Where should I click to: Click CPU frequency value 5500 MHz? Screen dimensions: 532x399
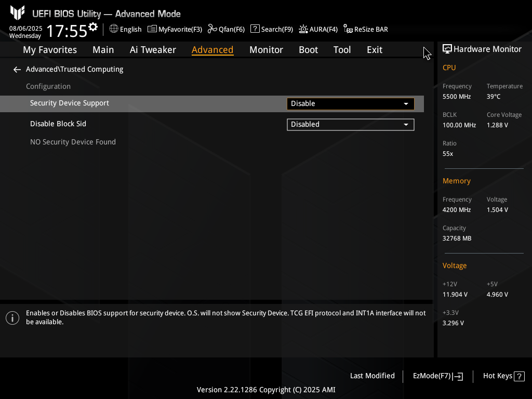pyautogui.click(x=457, y=97)
